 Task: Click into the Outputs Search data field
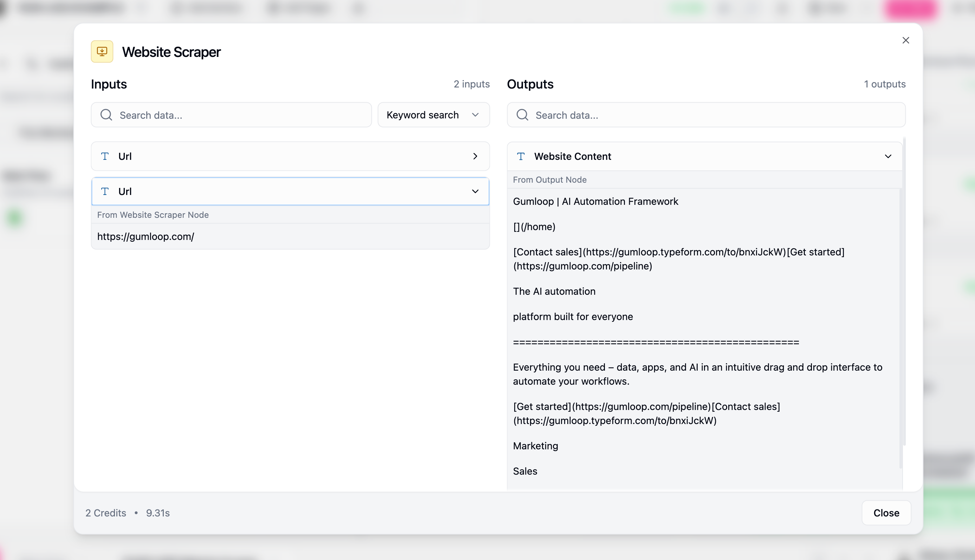pos(654,115)
